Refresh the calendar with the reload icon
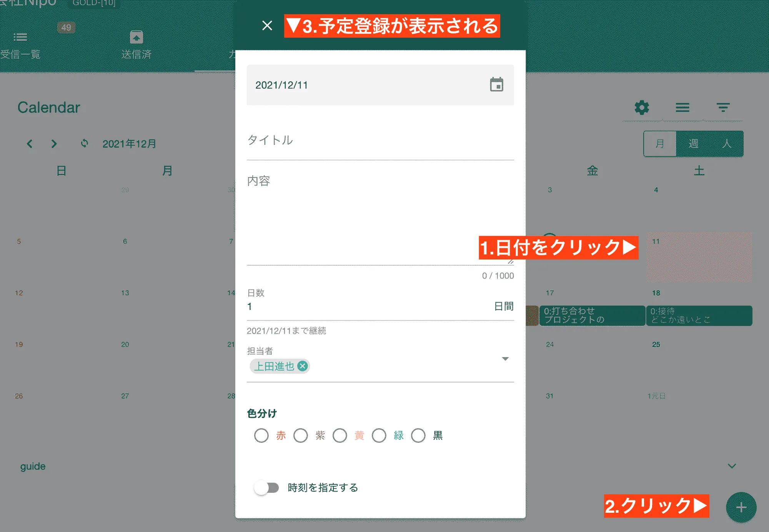 tap(84, 144)
